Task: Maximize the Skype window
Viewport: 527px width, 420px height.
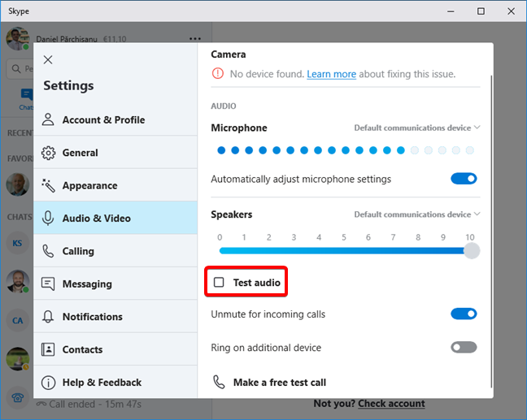Action: click(481, 11)
